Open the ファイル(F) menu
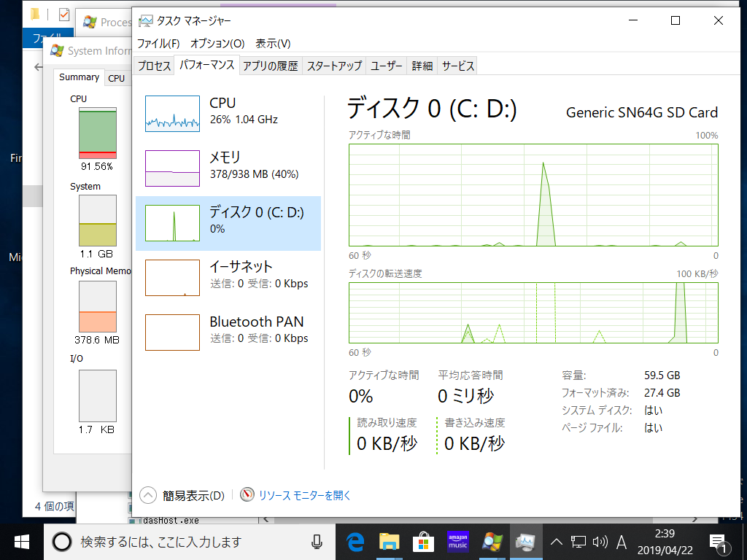Image resolution: width=747 pixels, height=560 pixels. point(158,44)
